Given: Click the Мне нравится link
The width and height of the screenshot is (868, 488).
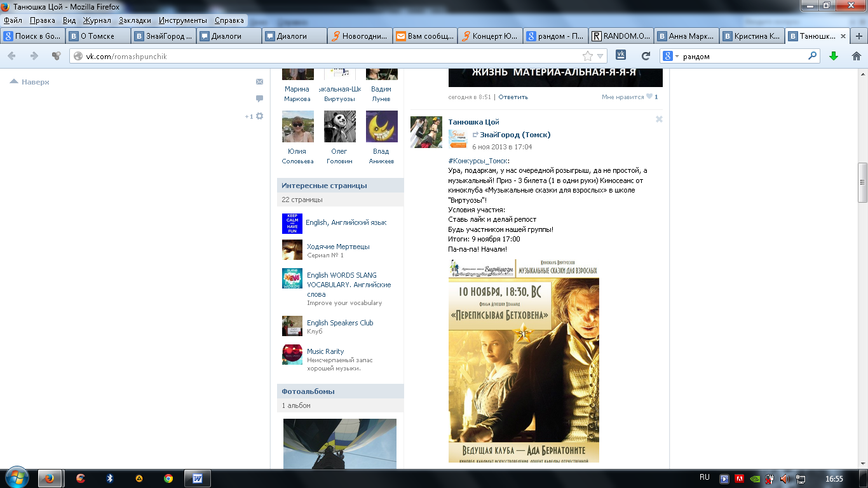Looking at the screenshot, I should 623,97.
